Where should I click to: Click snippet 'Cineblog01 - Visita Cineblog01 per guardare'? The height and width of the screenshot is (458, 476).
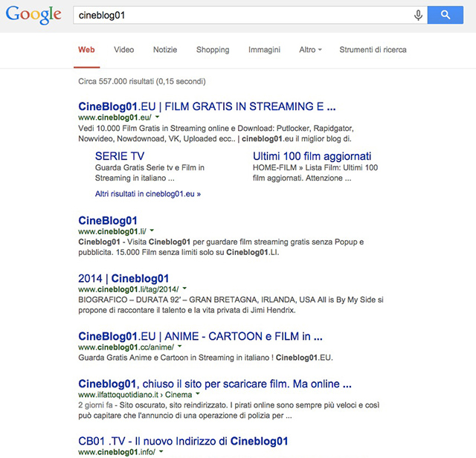click(158, 242)
